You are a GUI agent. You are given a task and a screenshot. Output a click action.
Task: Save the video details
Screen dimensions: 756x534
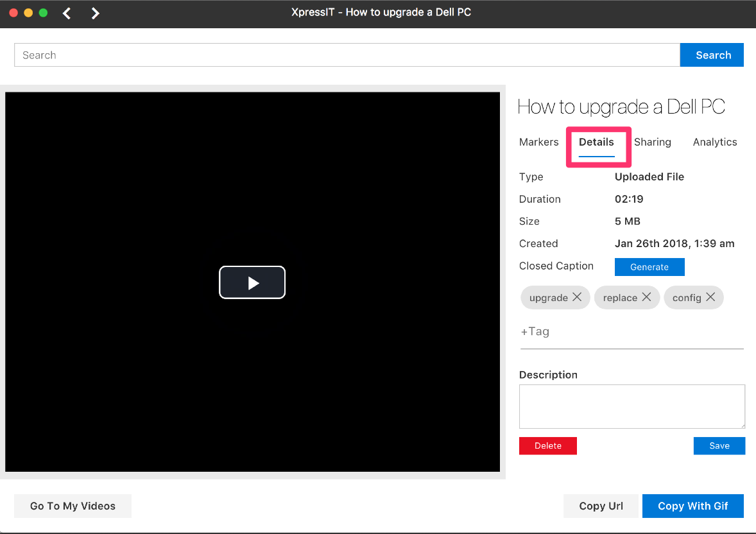point(719,445)
